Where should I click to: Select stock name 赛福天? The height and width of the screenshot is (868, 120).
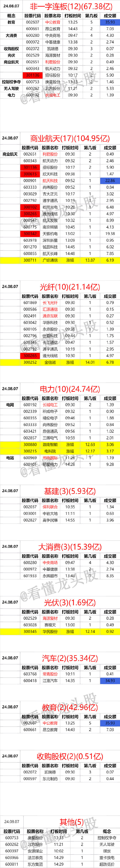[x=50, y=625]
